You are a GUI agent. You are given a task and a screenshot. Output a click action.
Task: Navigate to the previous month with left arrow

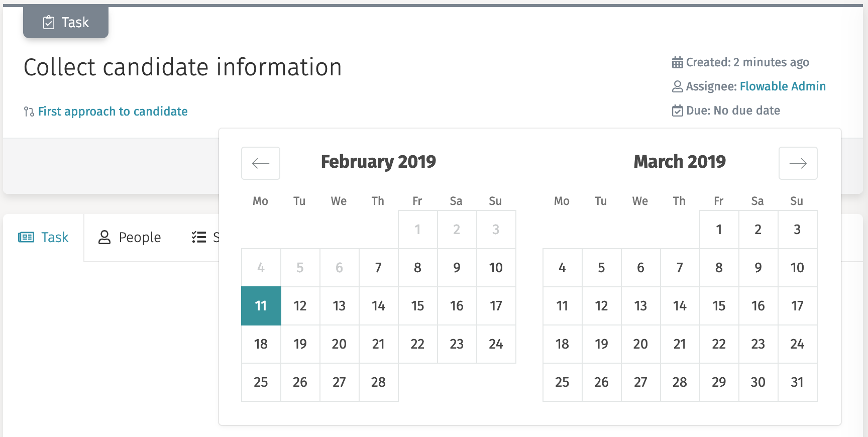(260, 163)
